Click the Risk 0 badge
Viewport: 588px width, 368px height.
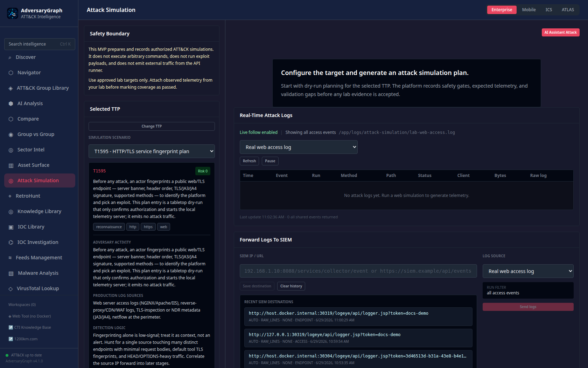[x=203, y=171]
